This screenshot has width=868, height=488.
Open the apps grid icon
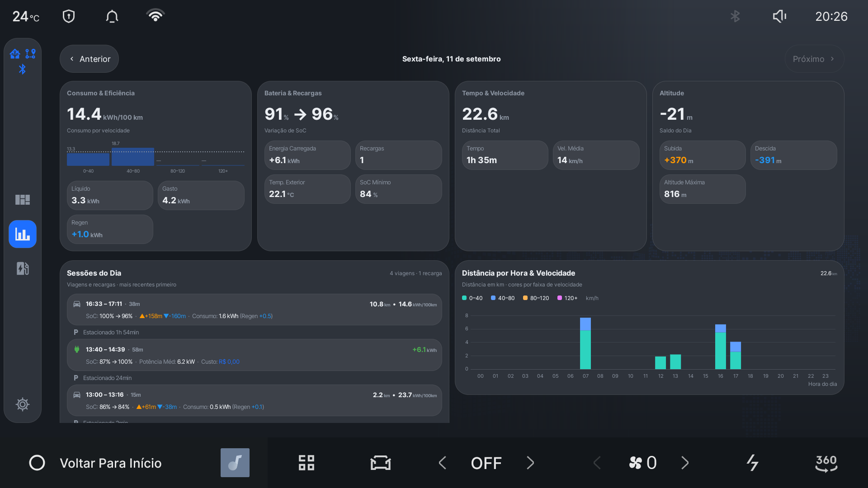pos(307,463)
